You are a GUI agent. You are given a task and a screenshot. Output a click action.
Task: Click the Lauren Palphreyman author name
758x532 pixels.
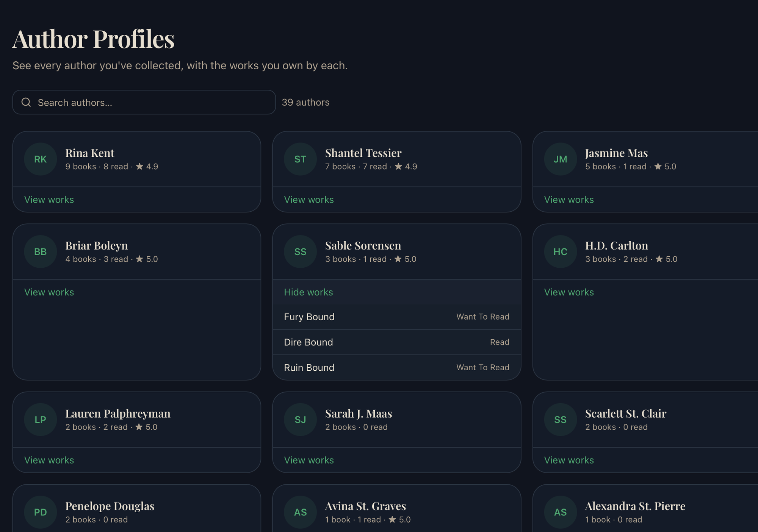[118, 413]
